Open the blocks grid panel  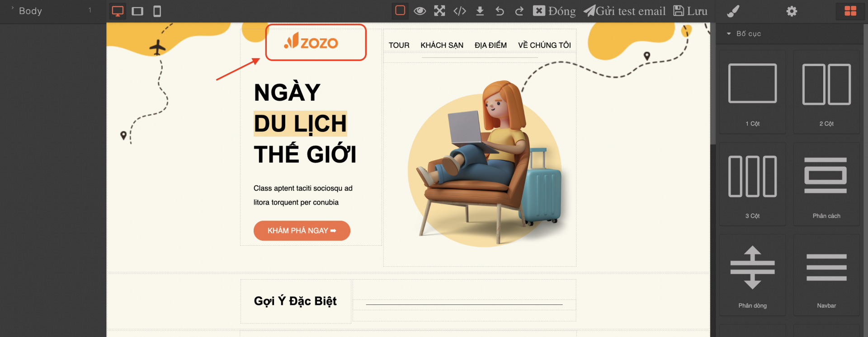(x=850, y=11)
